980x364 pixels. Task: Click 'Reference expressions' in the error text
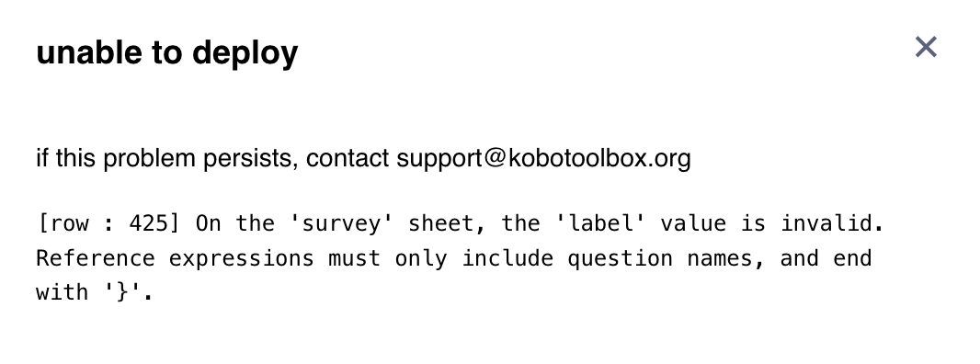click(x=175, y=258)
